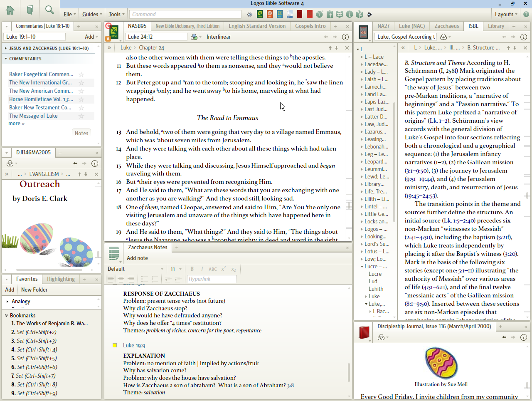Image resolution: width=532 pixels, height=401 pixels.
Task: Insert a bulleted list in the note
Action: pos(144,279)
